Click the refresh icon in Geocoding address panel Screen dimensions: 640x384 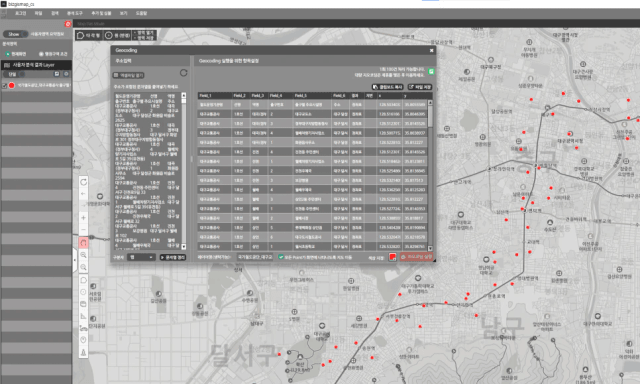point(184,73)
